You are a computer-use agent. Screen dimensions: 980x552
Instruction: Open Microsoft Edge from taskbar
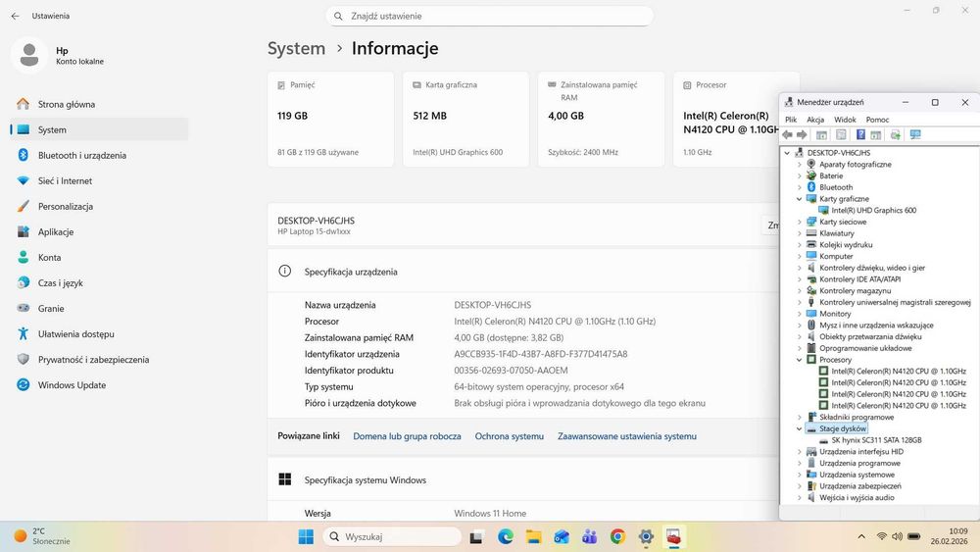pos(506,536)
